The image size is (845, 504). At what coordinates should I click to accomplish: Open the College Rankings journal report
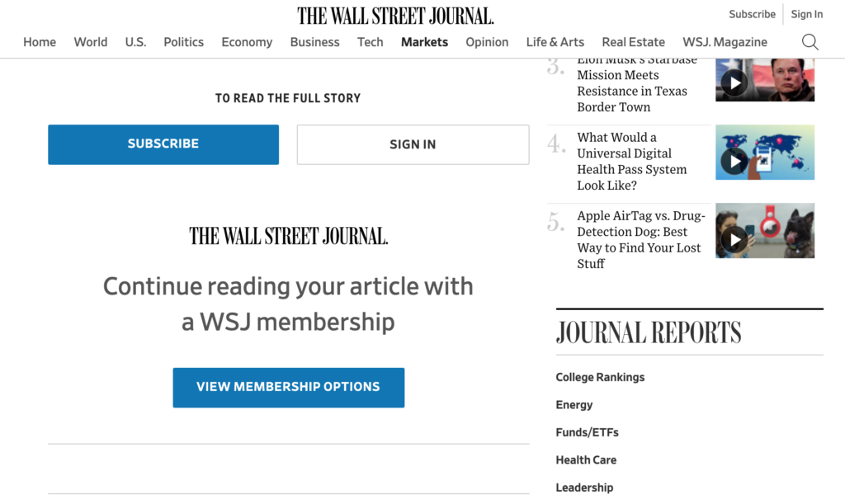600,377
